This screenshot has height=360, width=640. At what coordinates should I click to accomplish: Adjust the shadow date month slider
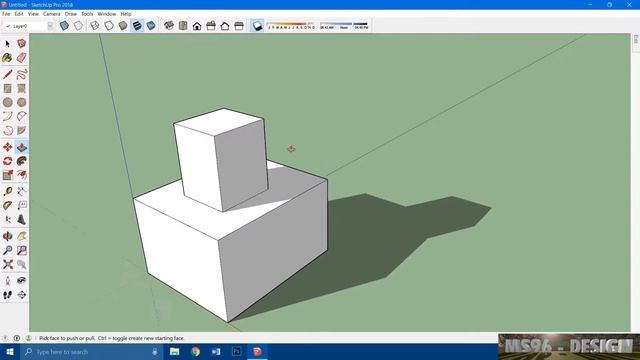[291, 26]
